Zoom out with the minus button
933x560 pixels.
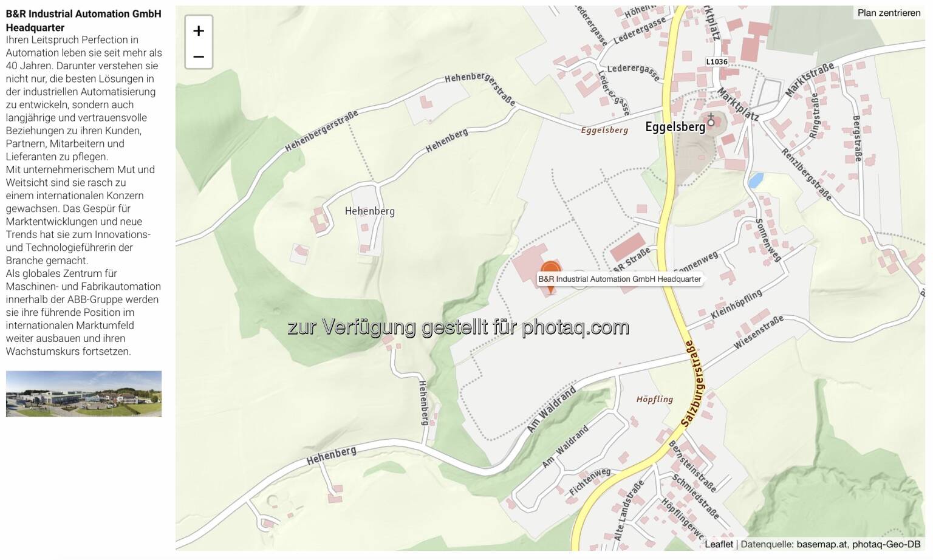point(199,56)
